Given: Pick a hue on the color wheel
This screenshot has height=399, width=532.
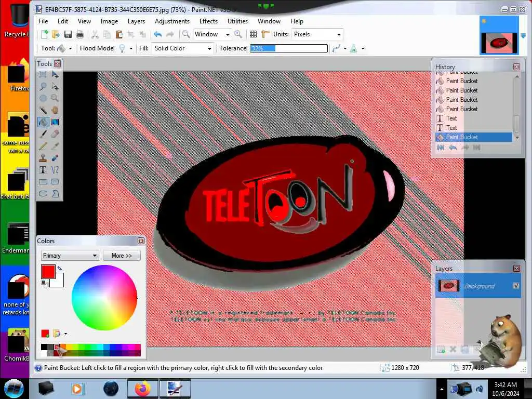Looking at the screenshot, I should point(104,298).
